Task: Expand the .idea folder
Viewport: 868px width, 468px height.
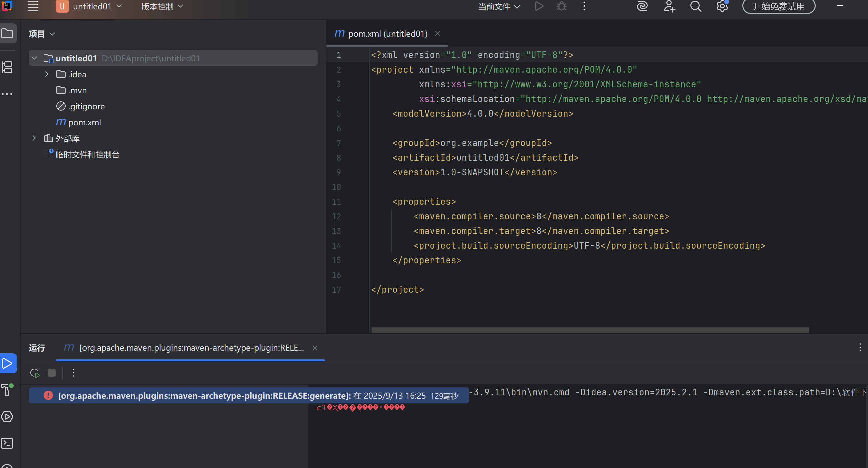Action: (x=47, y=74)
